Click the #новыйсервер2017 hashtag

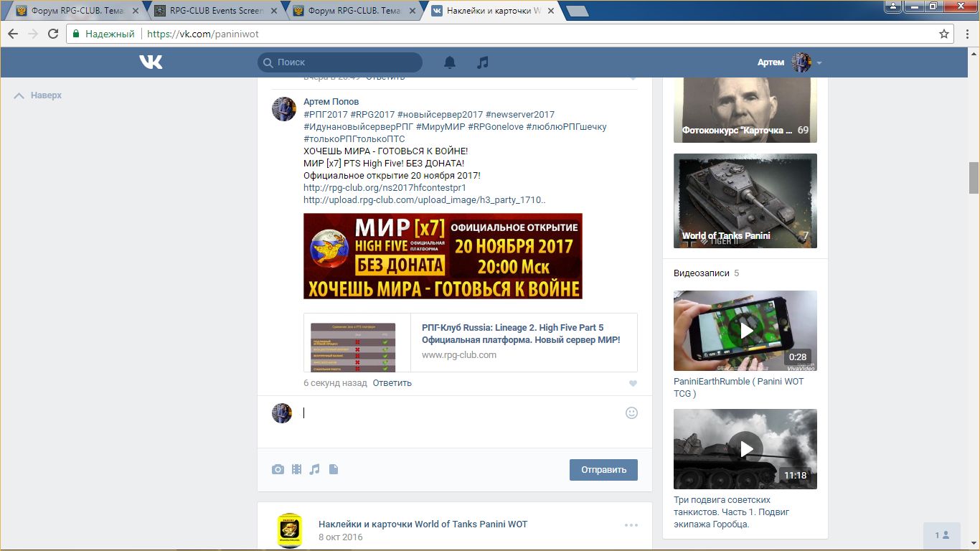pyautogui.click(x=440, y=115)
